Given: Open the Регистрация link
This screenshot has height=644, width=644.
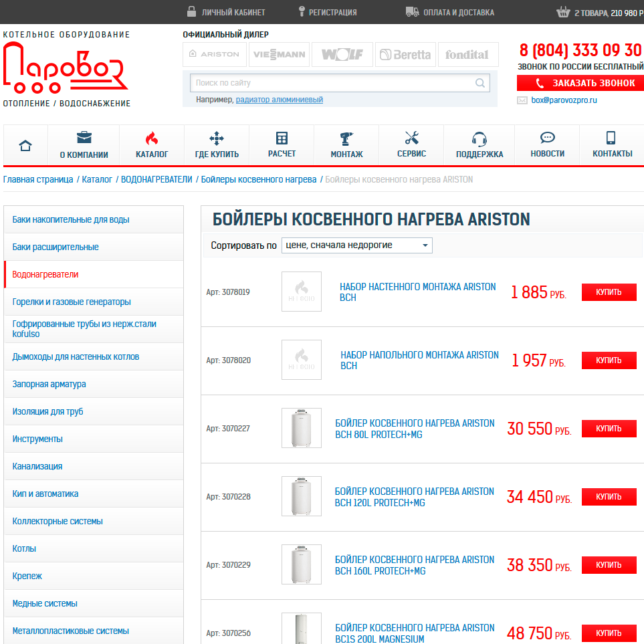Looking at the screenshot, I should pyautogui.click(x=332, y=12).
